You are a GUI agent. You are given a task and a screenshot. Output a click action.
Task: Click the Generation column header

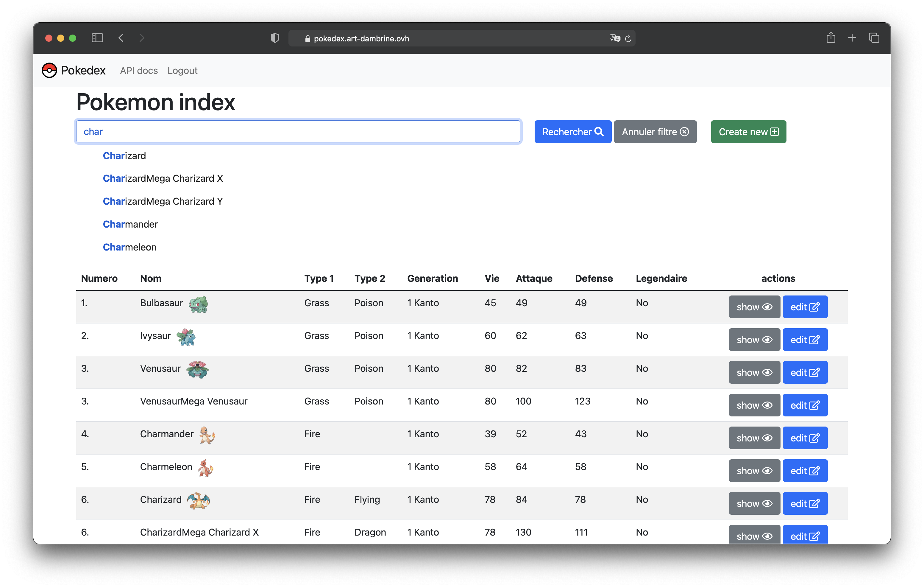[x=433, y=279]
